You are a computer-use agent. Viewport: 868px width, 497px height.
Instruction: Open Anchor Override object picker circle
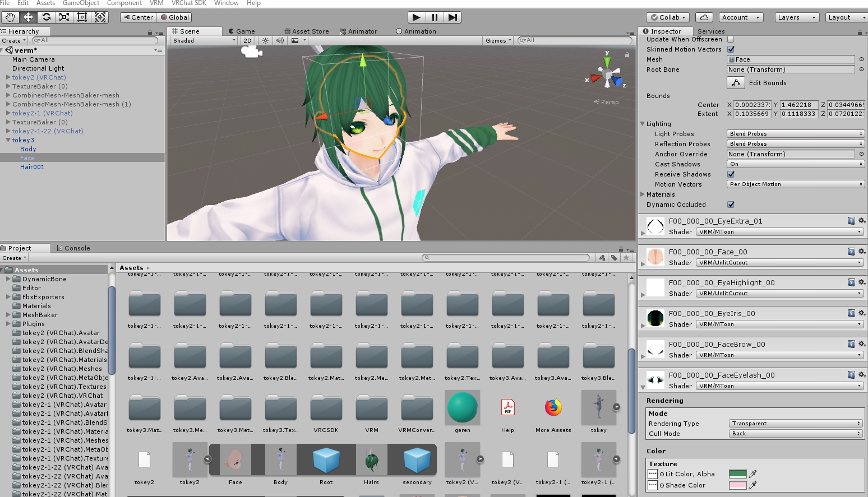[x=861, y=154]
